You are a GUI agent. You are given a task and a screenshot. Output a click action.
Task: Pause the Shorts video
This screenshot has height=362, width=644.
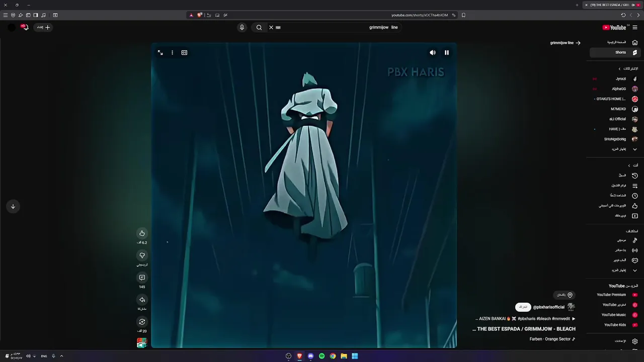446,52
